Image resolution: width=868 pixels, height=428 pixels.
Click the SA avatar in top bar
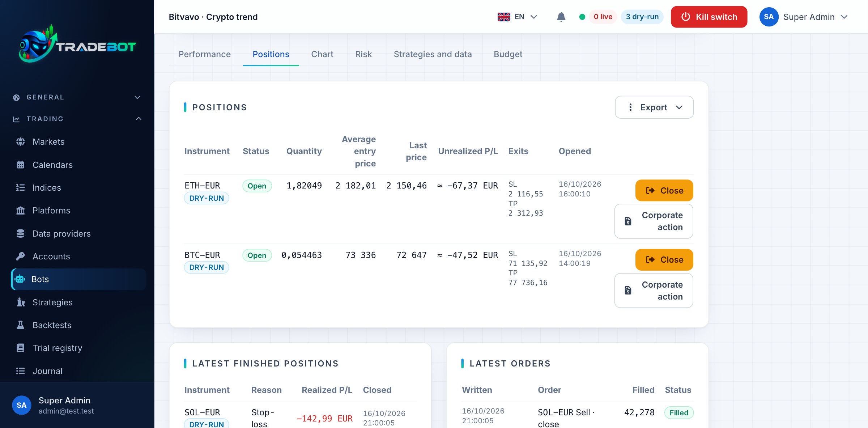point(769,17)
